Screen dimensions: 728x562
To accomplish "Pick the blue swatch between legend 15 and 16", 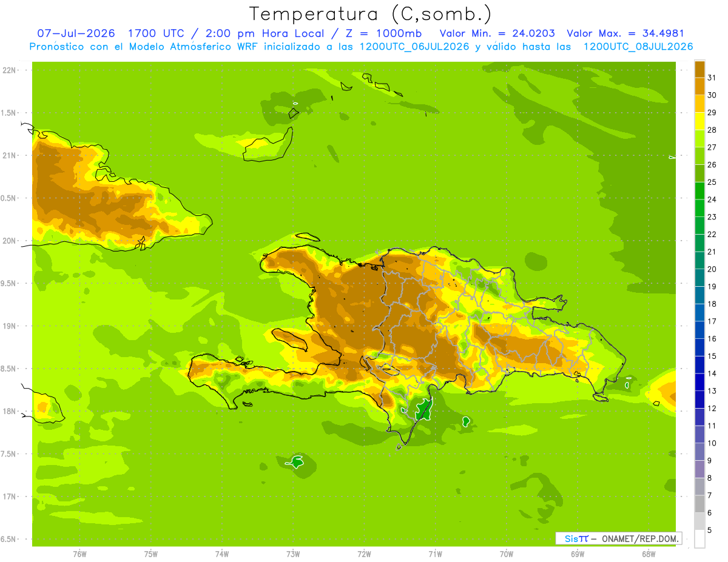I will [699, 347].
